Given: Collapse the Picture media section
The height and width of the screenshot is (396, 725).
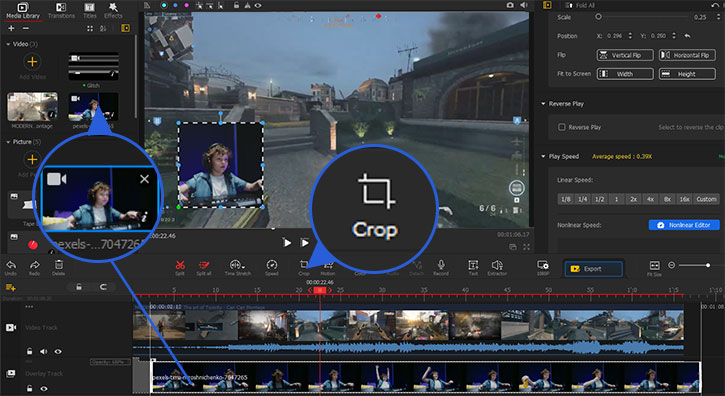Looking at the screenshot, I should (x=8, y=142).
